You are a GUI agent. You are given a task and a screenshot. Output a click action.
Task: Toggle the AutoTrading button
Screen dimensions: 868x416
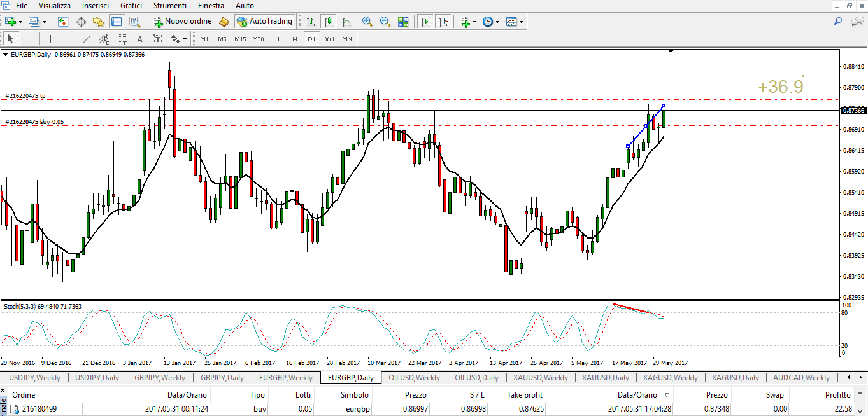(x=264, y=22)
